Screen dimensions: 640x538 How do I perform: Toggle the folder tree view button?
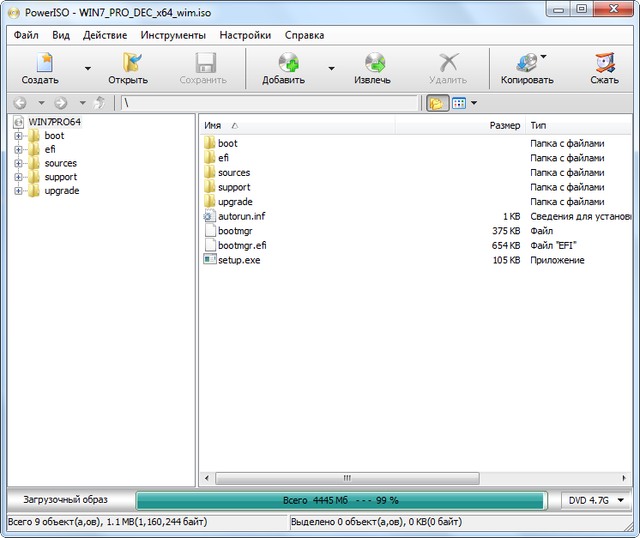(x=437, y=103)
